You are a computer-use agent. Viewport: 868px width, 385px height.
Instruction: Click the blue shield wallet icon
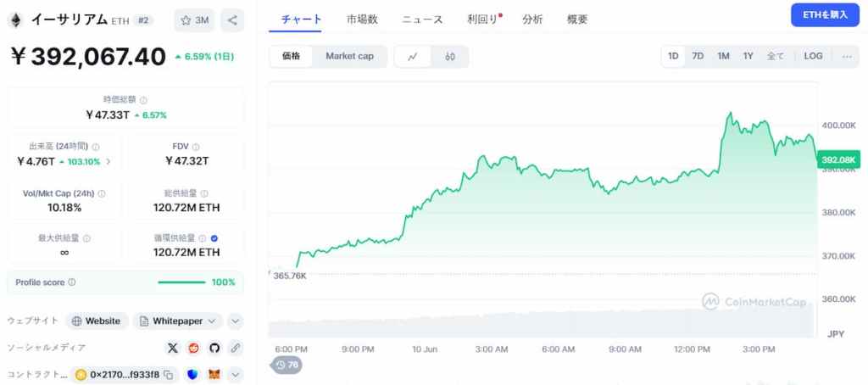(192, 374)
